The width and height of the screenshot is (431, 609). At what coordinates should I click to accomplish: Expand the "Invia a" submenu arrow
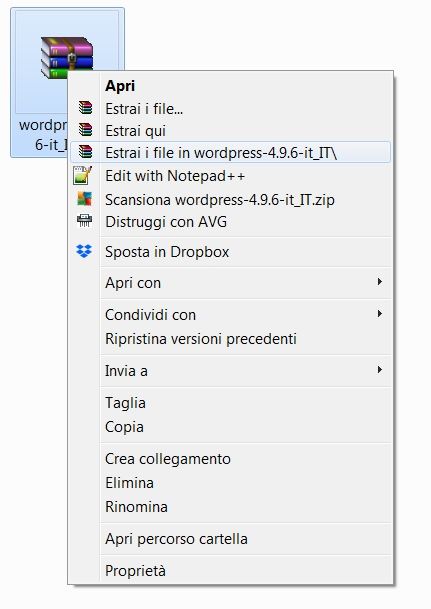(x=380, y=370)
